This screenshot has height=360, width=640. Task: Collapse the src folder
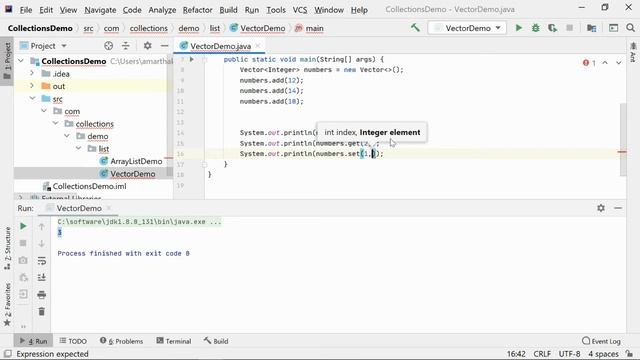(32, 98)
